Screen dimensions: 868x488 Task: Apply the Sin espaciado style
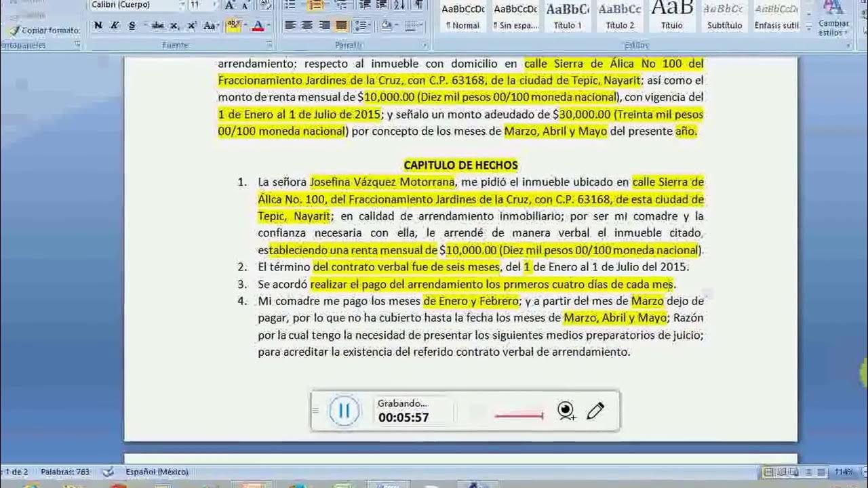click(x=515, y=16)
